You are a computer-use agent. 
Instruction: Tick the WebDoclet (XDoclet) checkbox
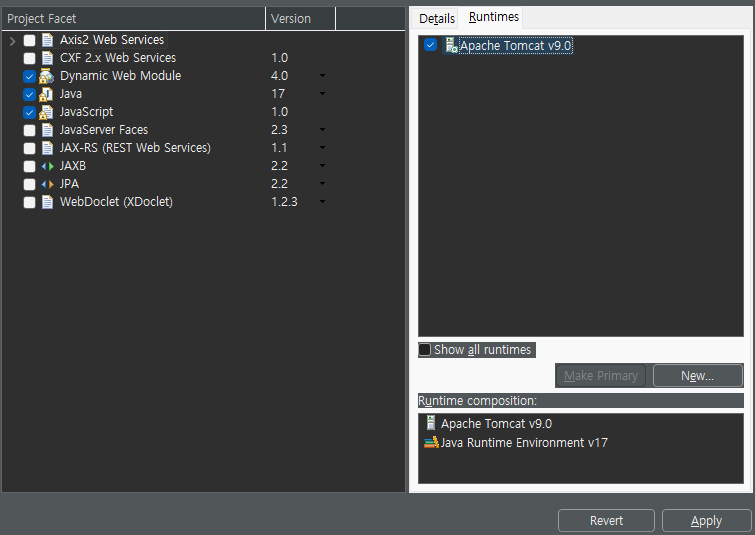pyautogui.click(x=29, y=202)
